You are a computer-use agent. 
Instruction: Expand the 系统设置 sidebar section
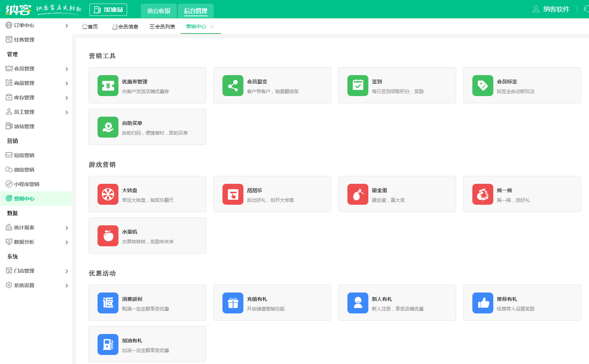coord(36,285)
